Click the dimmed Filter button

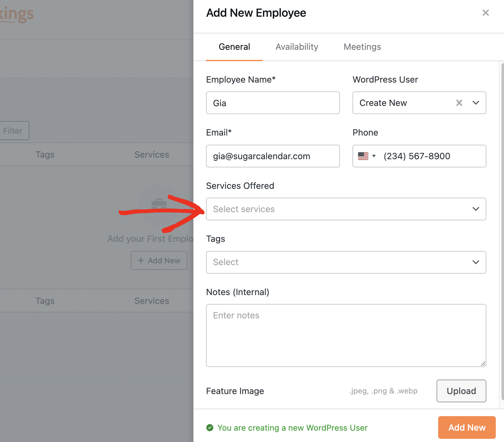pyautogui.click(x=14, y=131)
